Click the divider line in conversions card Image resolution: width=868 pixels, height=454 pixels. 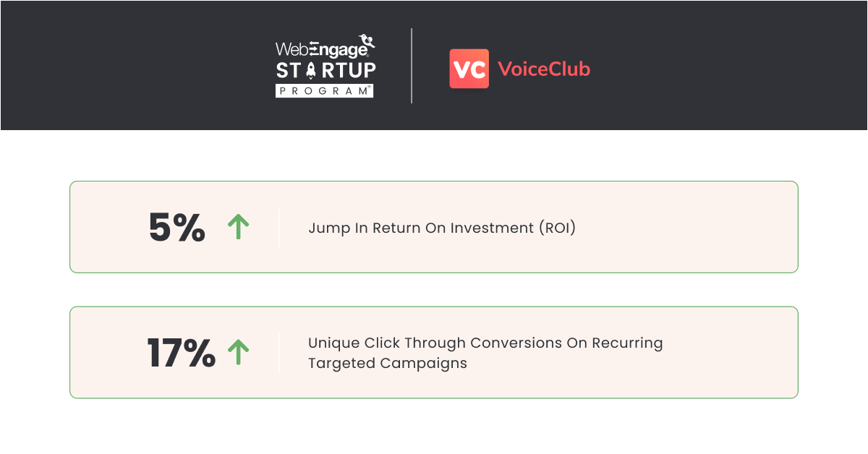coord(279,353)
